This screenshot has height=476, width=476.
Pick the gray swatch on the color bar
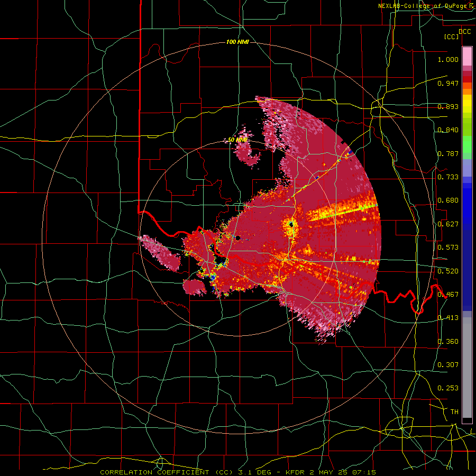coord(467,368)
